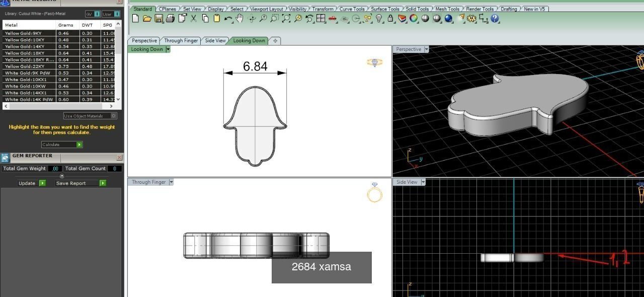Click the metal table vertical scrollbar down arrow
The image size is (644, 297).
pos(119,99)
